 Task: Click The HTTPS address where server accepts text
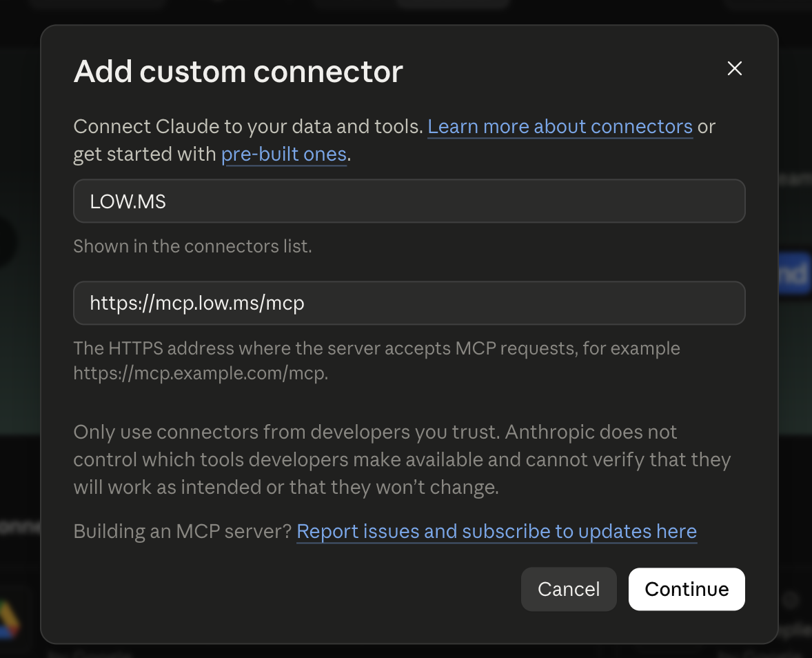click(376, 349)
